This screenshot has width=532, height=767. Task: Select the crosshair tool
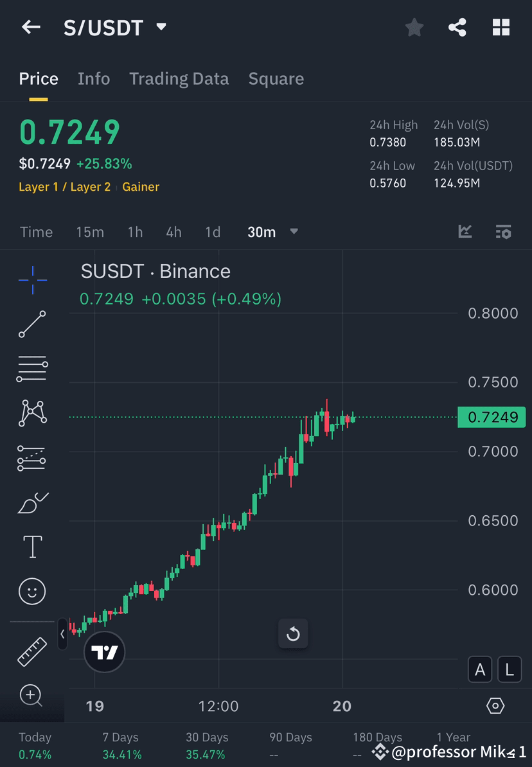[x=31, y=279]
